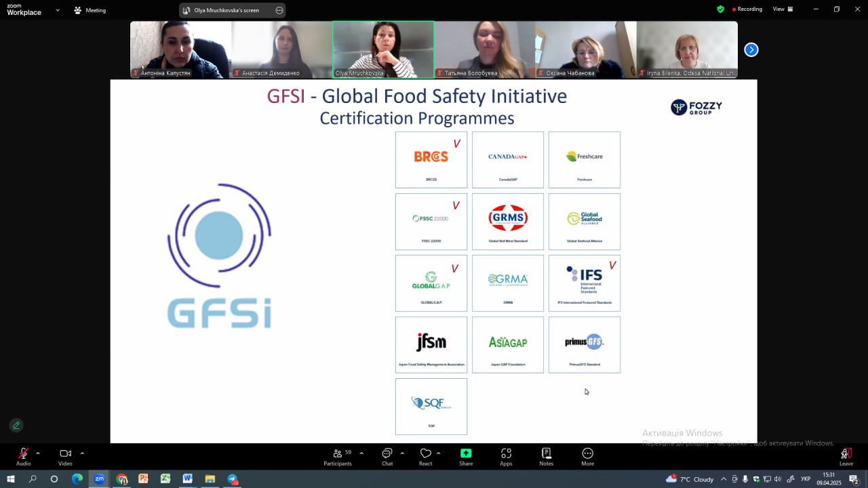Screen dimensions: 868x488
Task: Expand reactions options arrow
Action: 438,453
